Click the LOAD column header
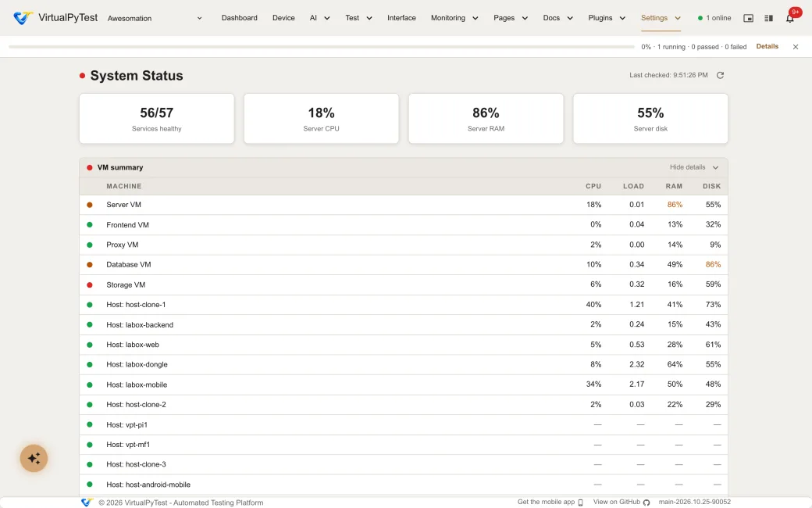 point(633,186)
